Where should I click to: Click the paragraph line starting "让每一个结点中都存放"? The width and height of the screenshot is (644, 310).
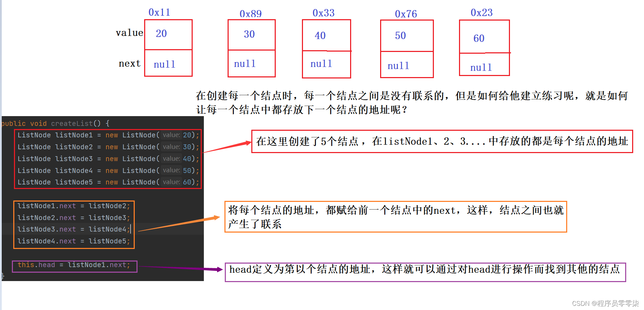tap(302, 110)
